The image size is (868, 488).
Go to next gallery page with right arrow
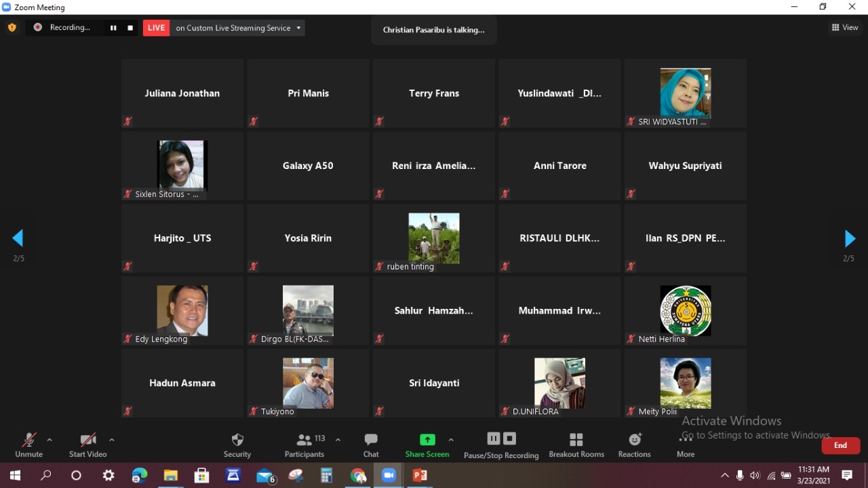point(849,238)
